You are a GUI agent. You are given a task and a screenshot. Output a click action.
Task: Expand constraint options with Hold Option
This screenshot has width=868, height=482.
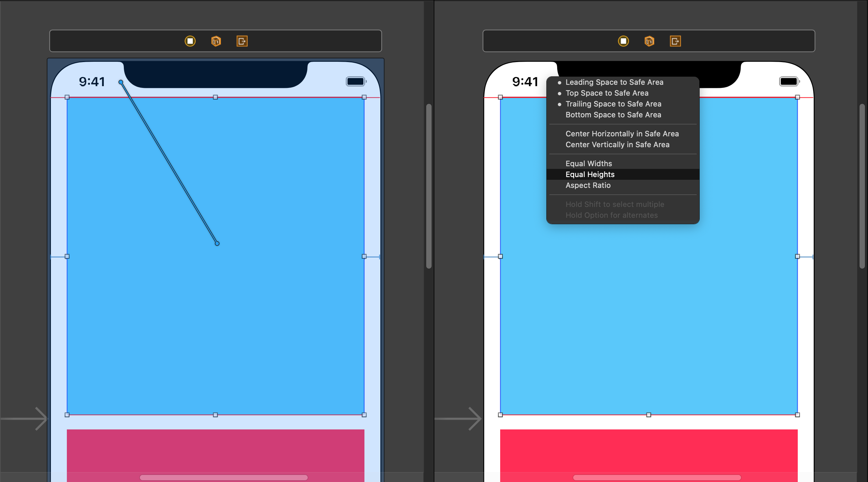611,215
